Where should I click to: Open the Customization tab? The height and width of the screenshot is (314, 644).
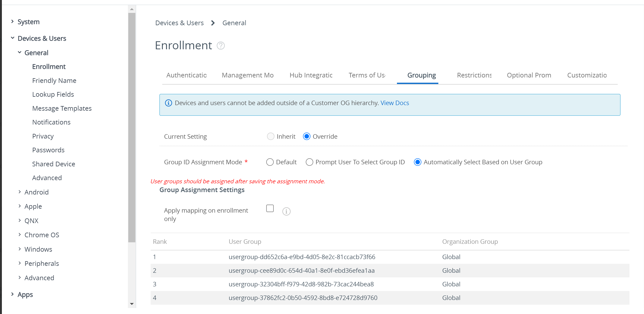pos(587,75)
